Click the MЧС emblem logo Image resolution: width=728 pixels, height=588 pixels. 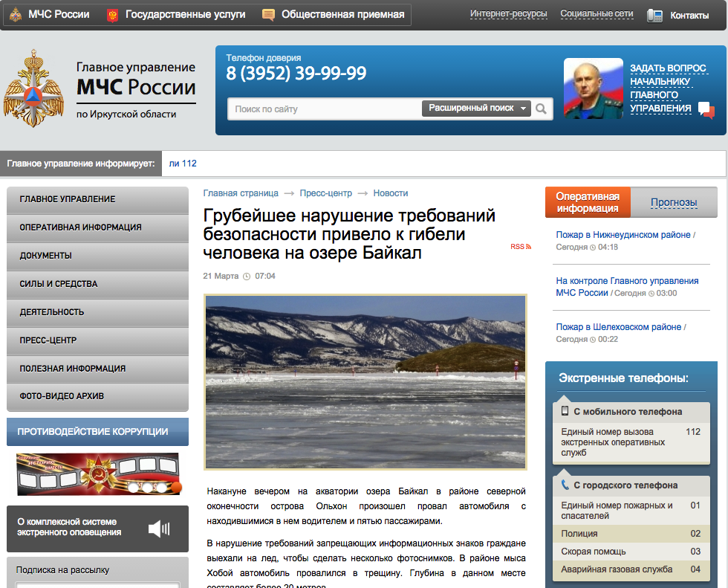click(33, 88)
